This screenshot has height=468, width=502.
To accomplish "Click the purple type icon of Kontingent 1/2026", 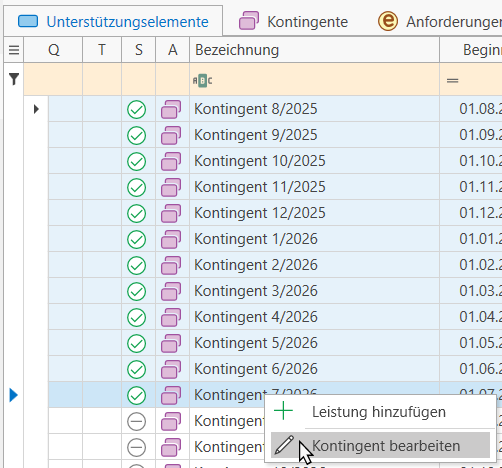I will pyautogui.click(x=171, y=239).
